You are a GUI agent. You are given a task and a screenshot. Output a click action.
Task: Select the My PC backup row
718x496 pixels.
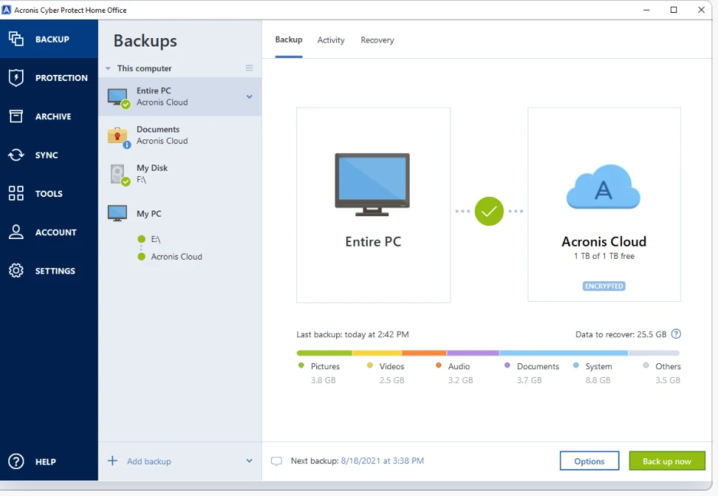pyautogui.click(x=180, y=213)
